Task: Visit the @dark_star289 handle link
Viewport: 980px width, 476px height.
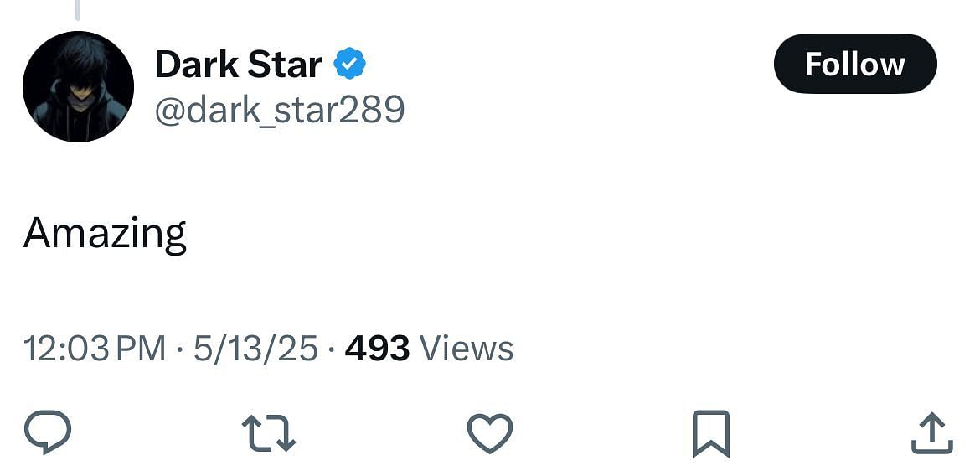Action: click(x=280, y=110)
